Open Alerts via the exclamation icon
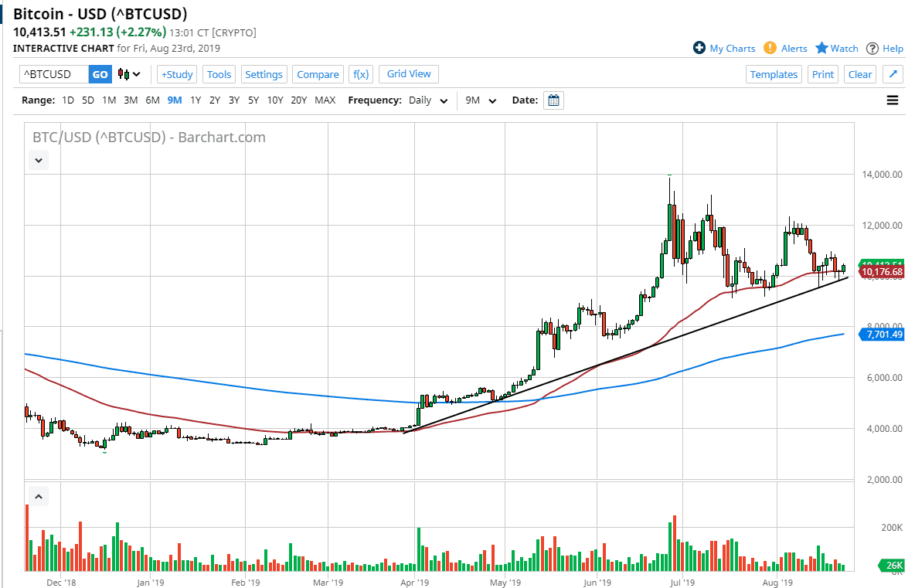Viewport: 915px width, 588px height. 770,48
